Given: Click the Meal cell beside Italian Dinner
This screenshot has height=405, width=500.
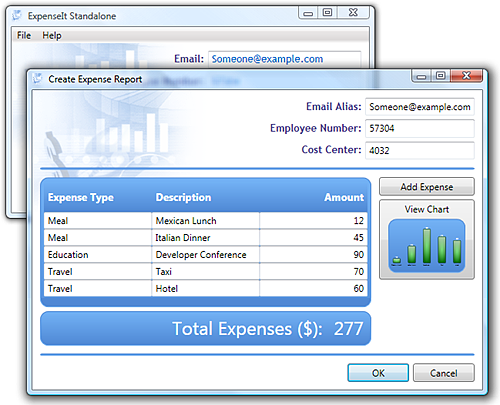Looking at the screenshot, I should (98, 238).
